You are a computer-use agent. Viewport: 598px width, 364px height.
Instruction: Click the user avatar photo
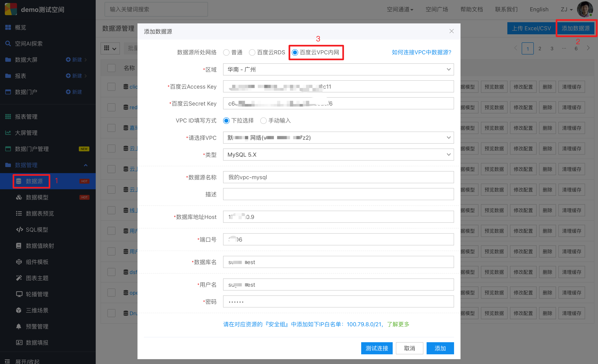point(585,9)
